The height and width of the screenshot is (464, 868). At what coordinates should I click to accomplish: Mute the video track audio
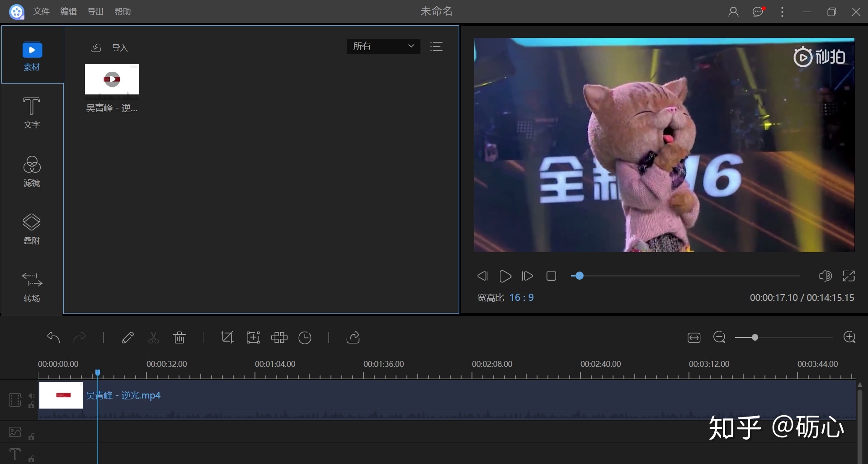(32, 396)
